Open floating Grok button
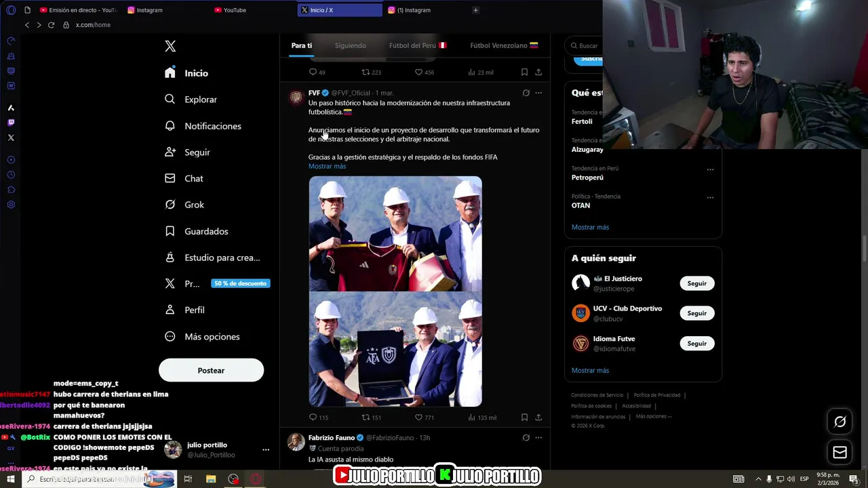Viewport: 868px width, 488px height. 840,422
